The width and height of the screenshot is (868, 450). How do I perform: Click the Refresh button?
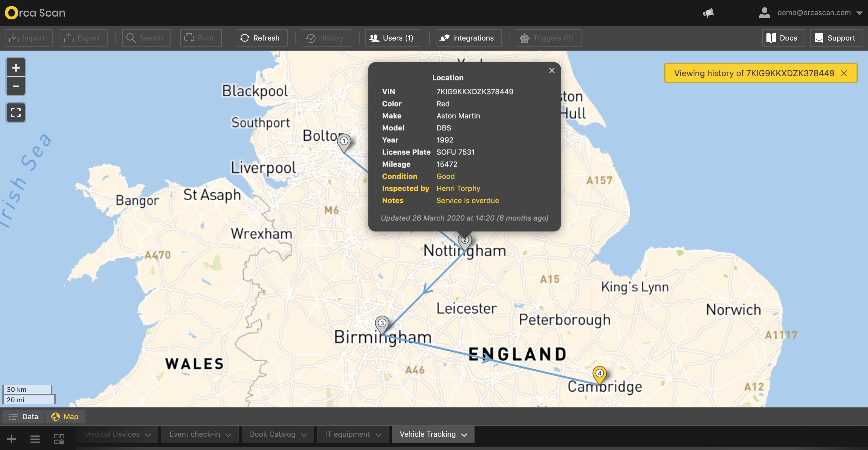[260, 38]
